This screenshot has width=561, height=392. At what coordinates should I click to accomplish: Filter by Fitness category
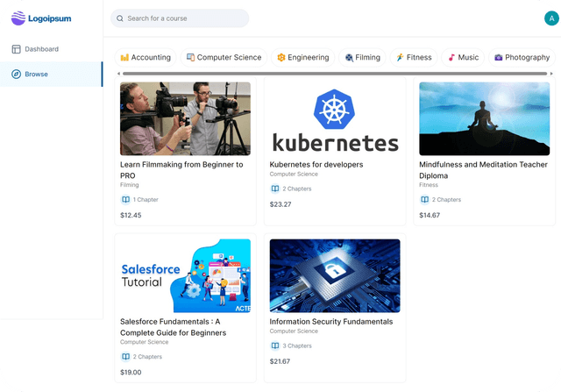pos(414,57)
